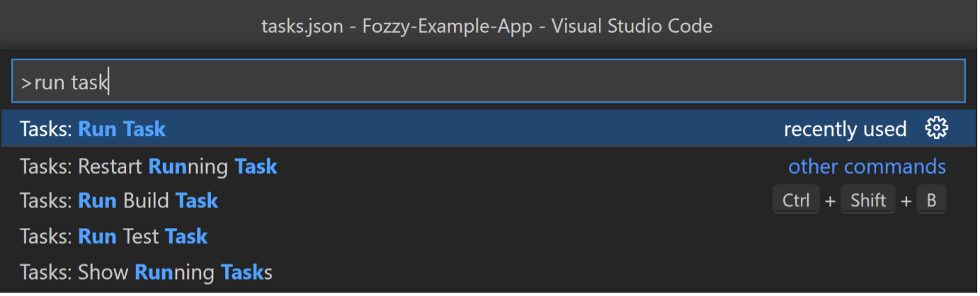Place the cursor in the 'run task' text
Screen dimensions: 980x296
pyautogui.click(x=71, y=83)
